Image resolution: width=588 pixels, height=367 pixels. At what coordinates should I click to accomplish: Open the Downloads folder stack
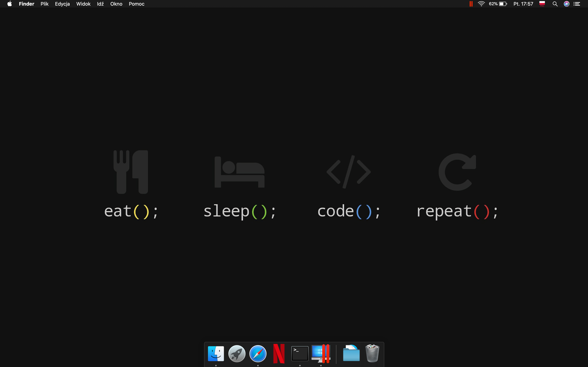click(351, 353)
